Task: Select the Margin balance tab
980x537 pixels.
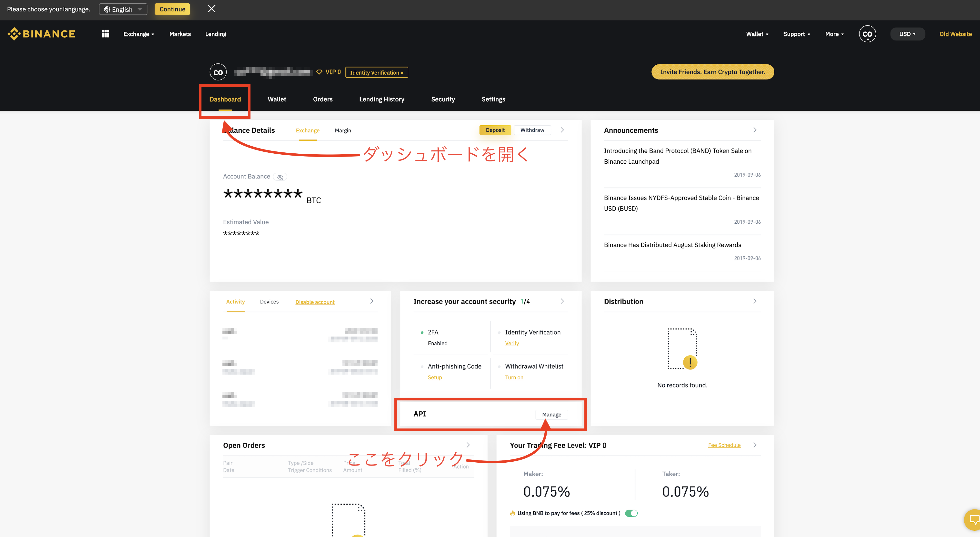Action: 343,130
